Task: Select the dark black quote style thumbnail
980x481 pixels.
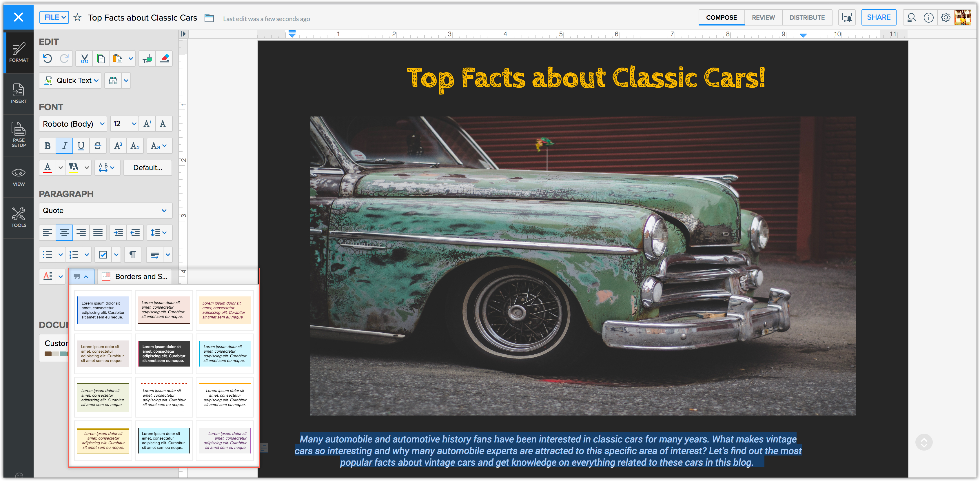Action: click(164, 354)
